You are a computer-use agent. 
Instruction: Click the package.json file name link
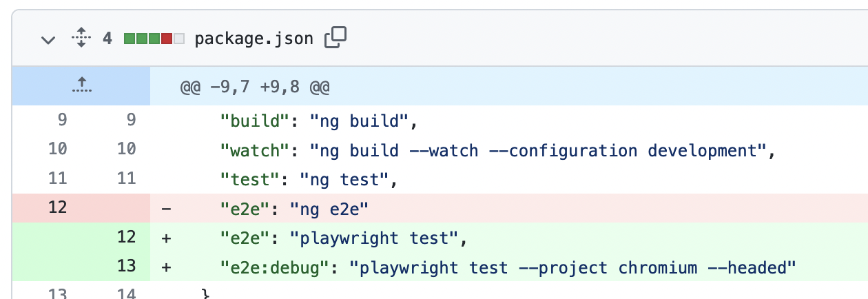[254, 39]
